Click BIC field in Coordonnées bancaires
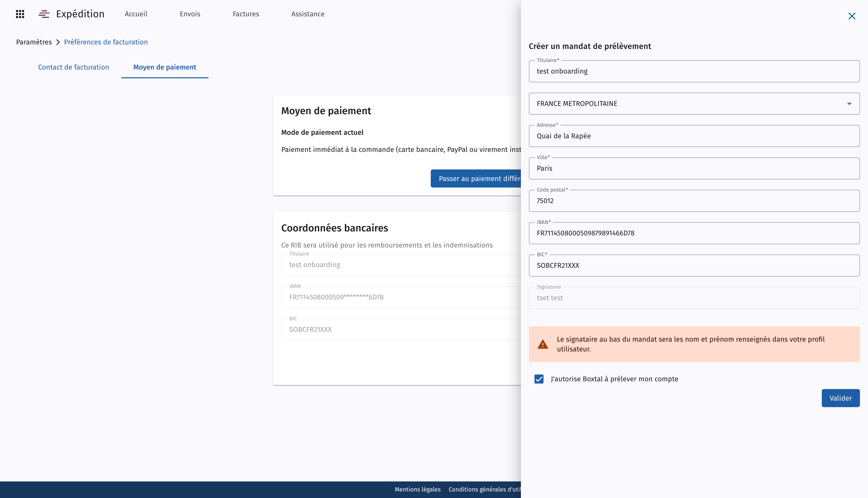868x498 pixels. tap(401, 329)
